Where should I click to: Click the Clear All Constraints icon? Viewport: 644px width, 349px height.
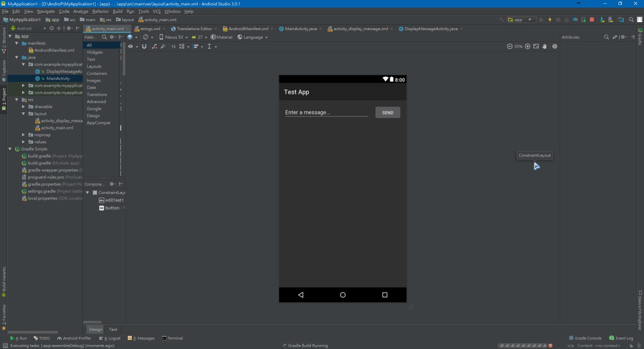[154, 46]
